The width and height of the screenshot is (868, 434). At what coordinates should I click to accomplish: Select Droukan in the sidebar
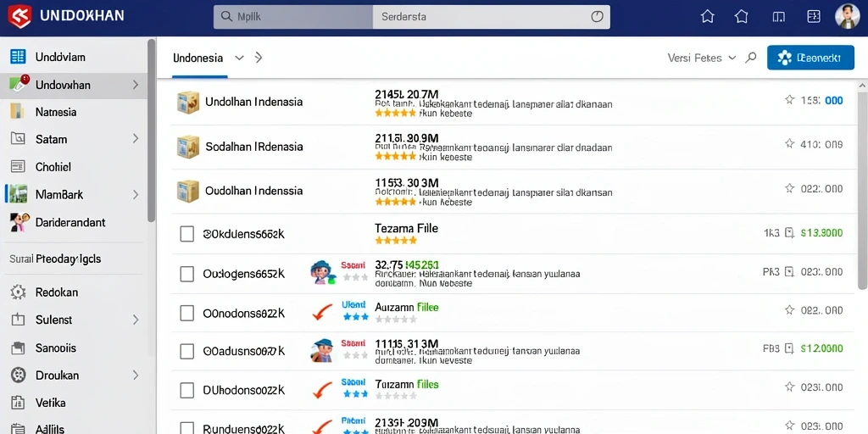point(74,375)
